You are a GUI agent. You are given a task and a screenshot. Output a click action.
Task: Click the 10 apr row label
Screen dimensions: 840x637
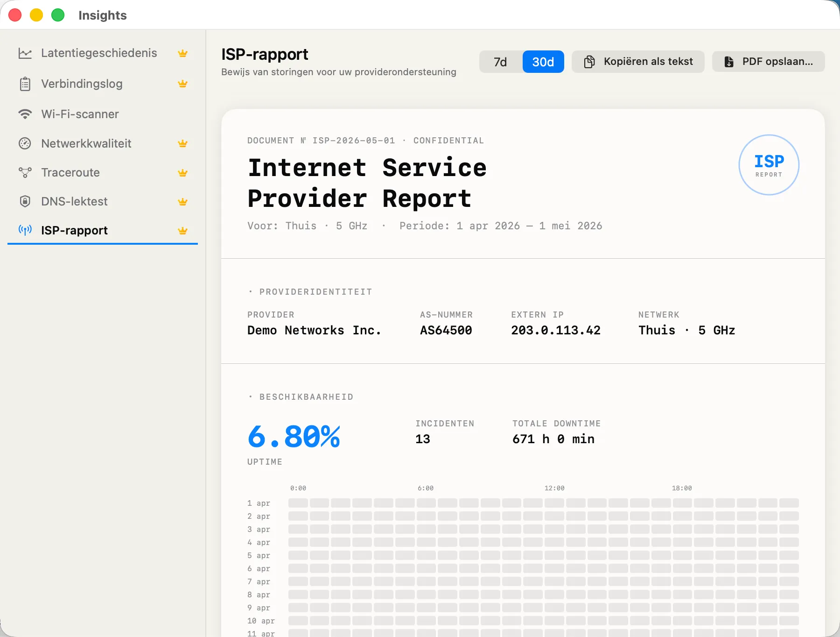[261, 621]
